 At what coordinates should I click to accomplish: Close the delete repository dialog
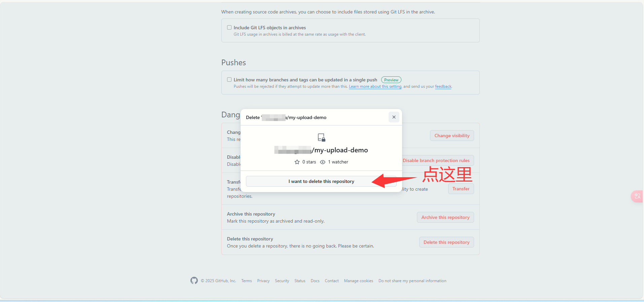[x=394, y=117]
